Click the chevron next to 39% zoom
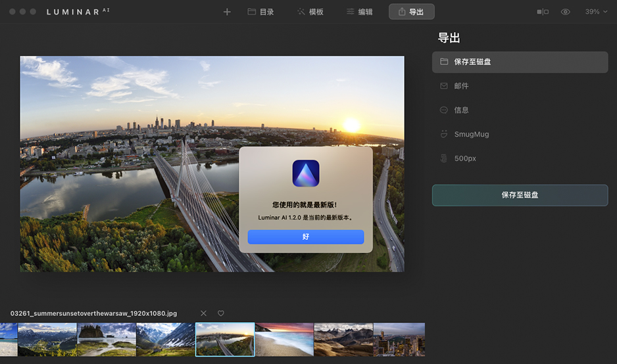Image resolution: width=617 pixels, height=364 pixels. pyautogui.click(x=605, y=12)
